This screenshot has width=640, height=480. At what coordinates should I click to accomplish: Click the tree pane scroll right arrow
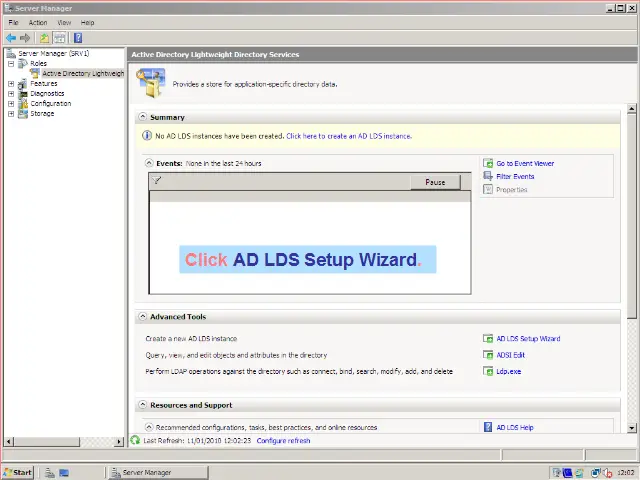[x=119, y=441]
